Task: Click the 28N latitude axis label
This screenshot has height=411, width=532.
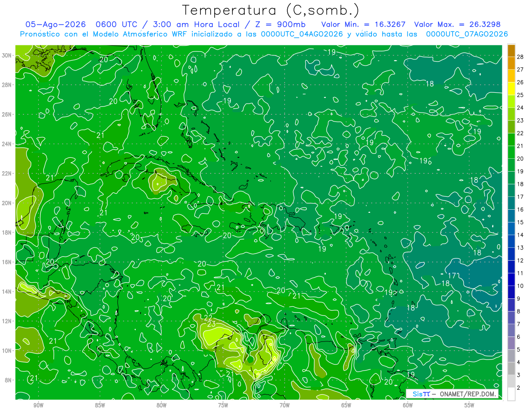Action: 7,85
